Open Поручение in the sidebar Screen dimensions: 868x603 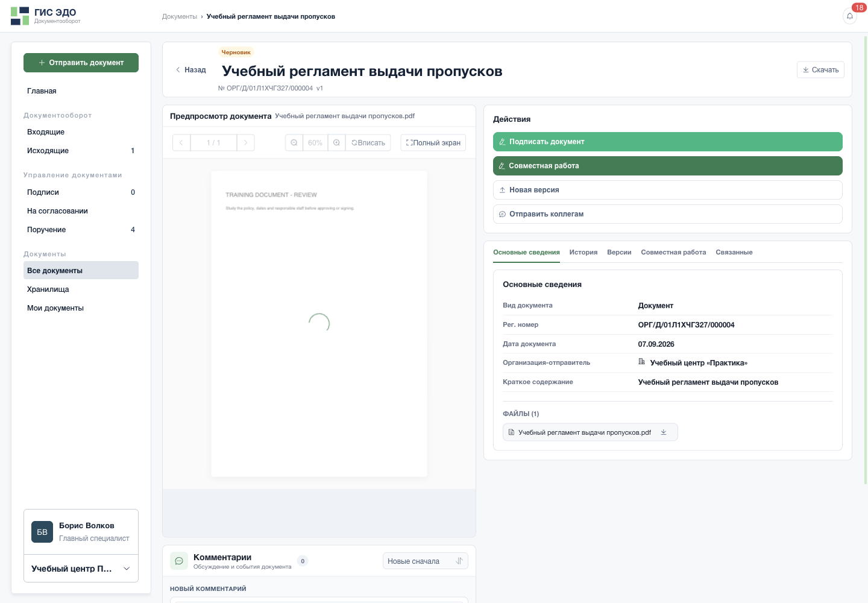[x=81, y=230]
